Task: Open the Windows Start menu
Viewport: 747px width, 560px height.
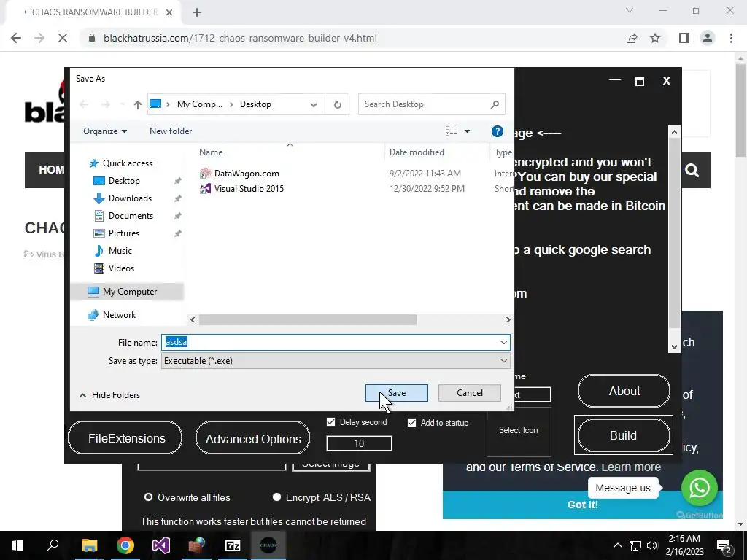Action: pyautogui.click(x=18, y=545)
